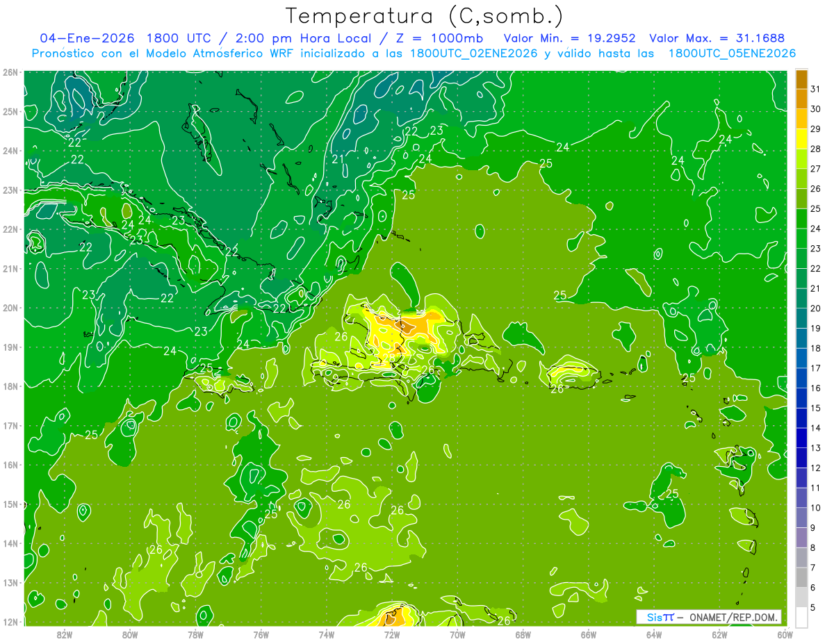Click the longitude label '68W'
This screenshot has height=644, width=834.
523,634
